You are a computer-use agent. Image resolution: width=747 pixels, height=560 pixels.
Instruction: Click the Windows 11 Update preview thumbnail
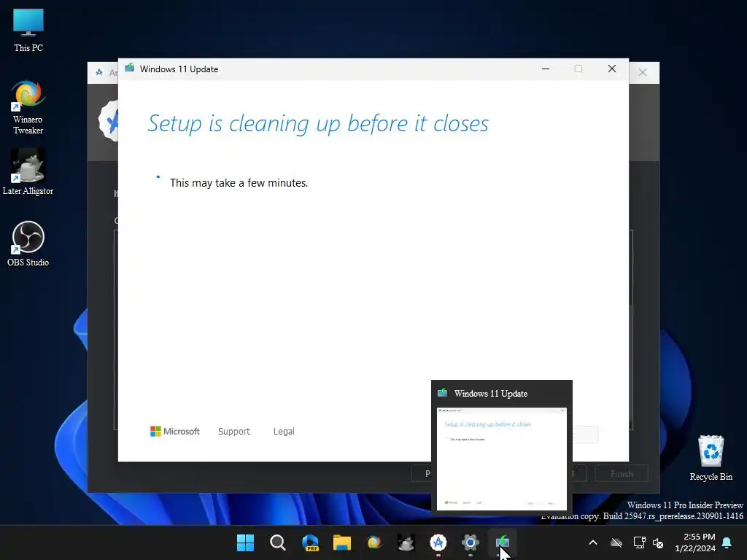coord(502,459)
